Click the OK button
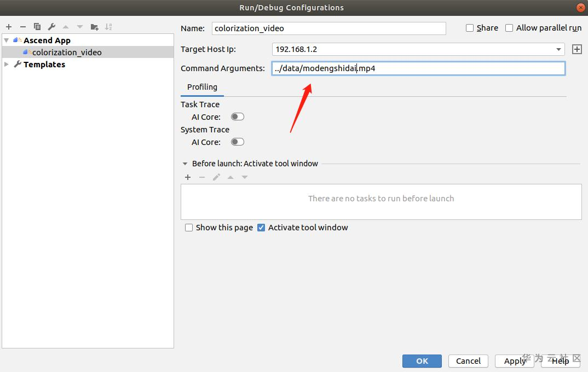588x372 pixels. [422, 361]
